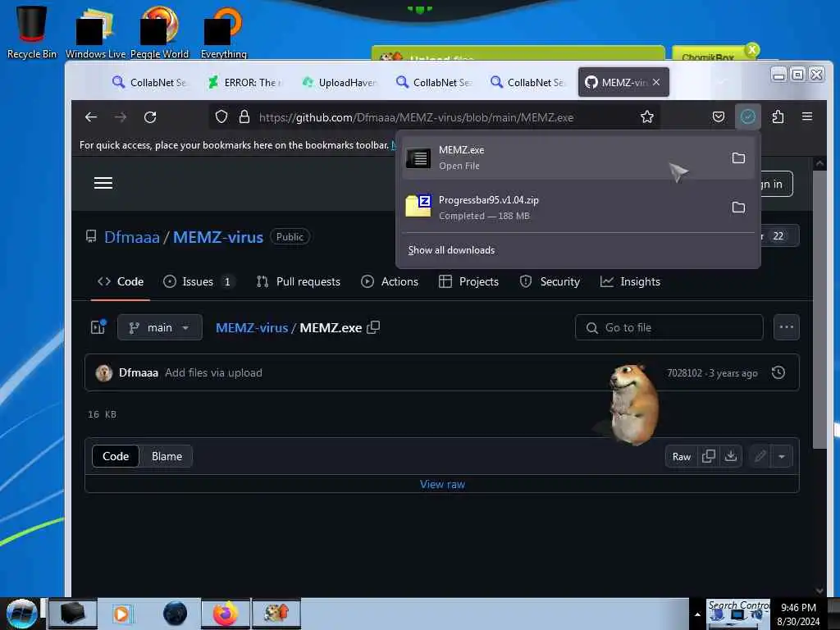
Task: Switch to the Blame view toggle
Action: [x=167, y=456]
